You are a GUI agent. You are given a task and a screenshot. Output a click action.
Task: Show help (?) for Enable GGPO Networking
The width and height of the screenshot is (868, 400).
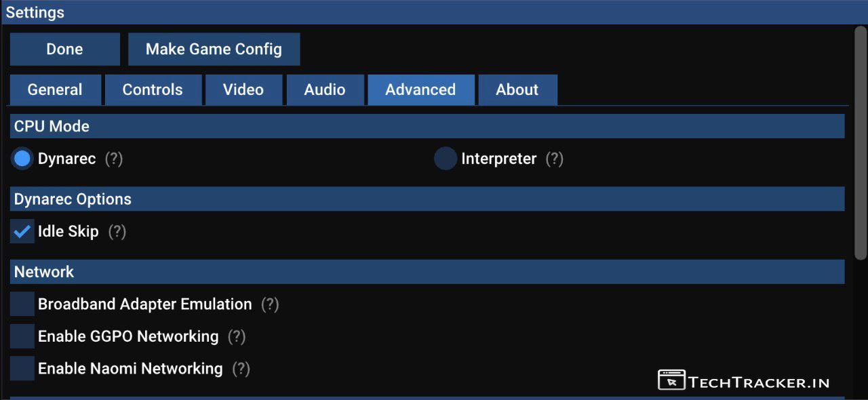coord(237,336)
